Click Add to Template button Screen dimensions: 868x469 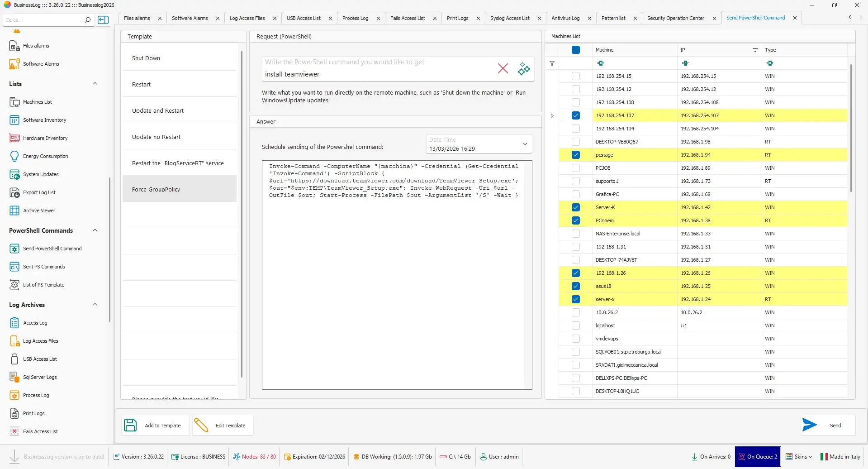pyautogui.click(x=155, y=426)
